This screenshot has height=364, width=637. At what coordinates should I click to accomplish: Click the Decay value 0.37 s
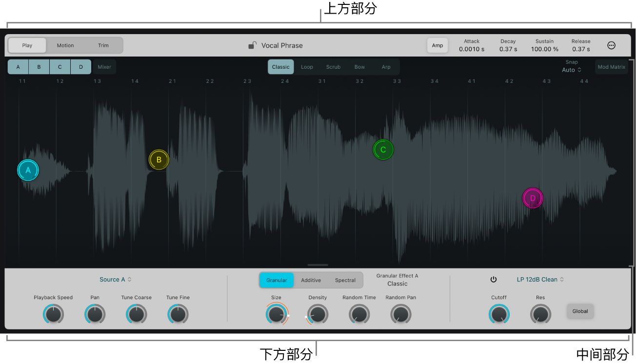pyautogui.click(x=508, y=49)
